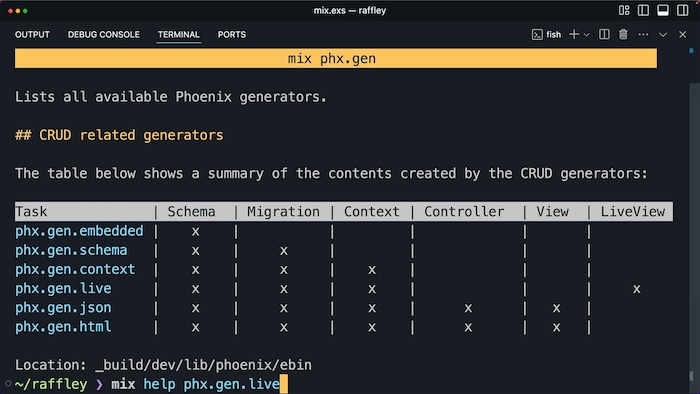Click the LiveView column header
700x394 pixels.
point(633,212)
